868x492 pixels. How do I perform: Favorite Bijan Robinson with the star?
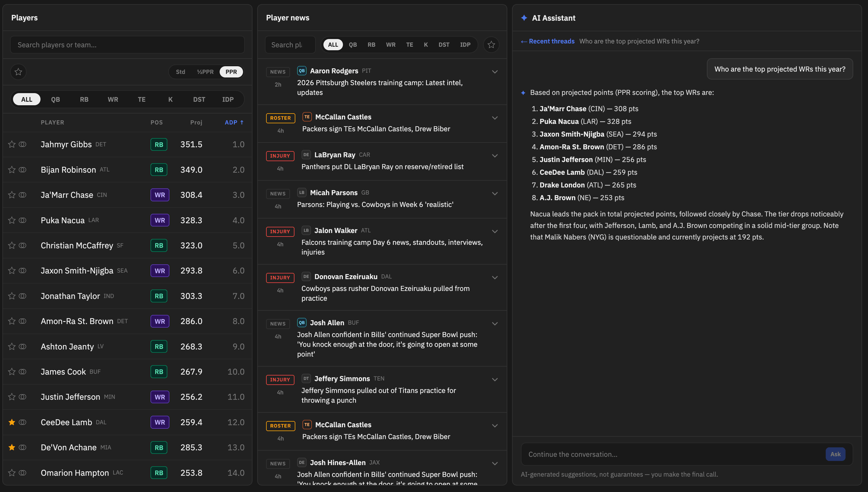(12, 170)
